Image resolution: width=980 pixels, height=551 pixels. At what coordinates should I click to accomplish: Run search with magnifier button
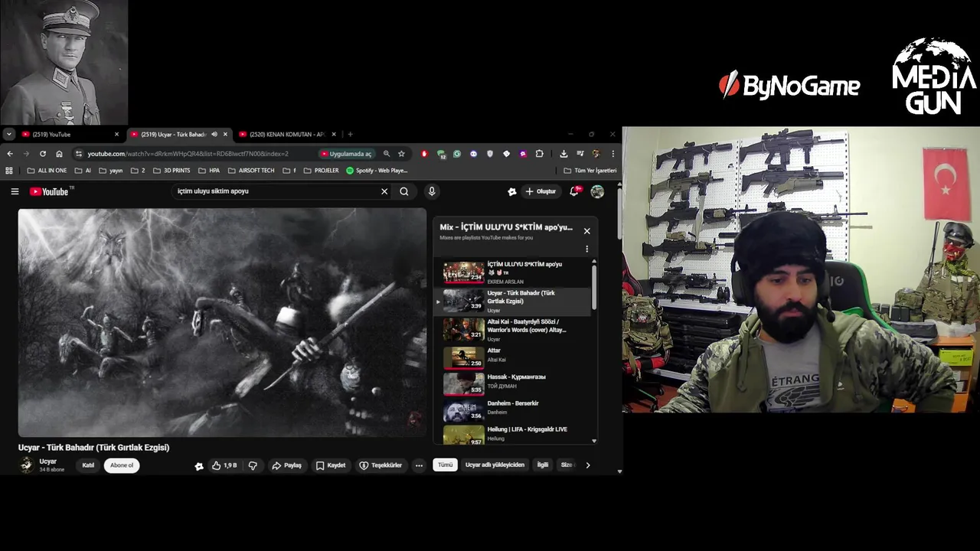click(404, 191)
